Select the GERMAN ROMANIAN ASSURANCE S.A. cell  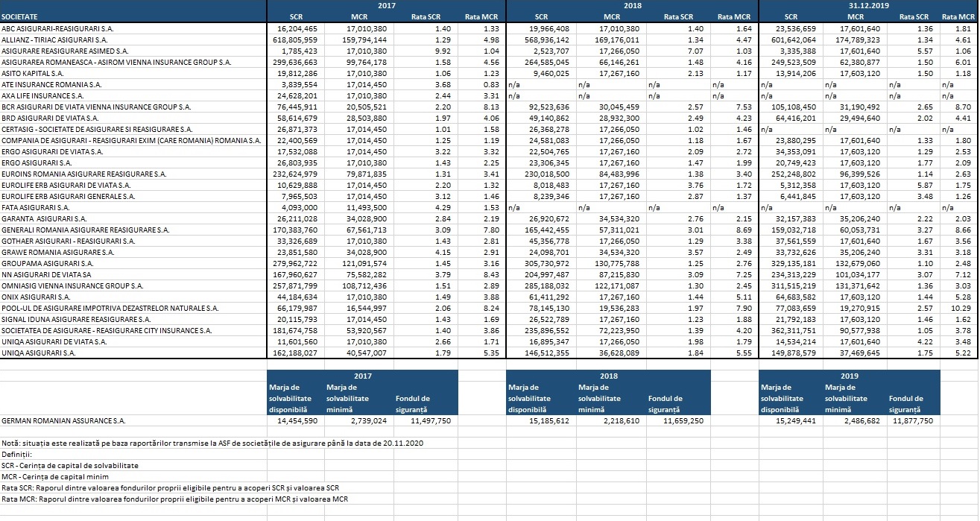click(64, 420)
